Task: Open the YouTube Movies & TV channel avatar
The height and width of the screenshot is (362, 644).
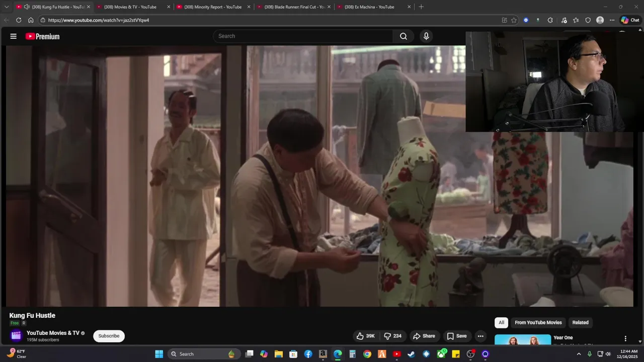Action: (x=16, y=335)
